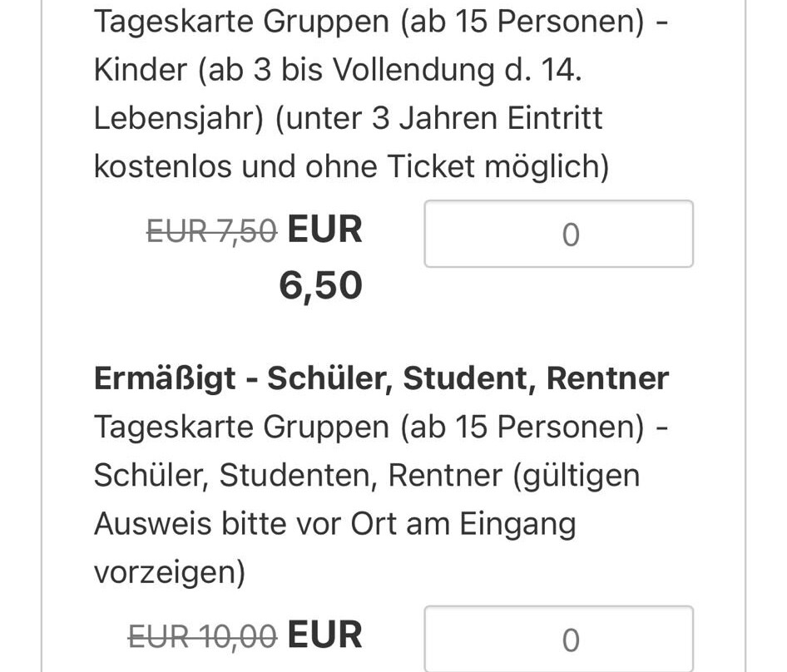787x672 pixels.
Task: Click the text kostenlos und ohne Ticket möglich
Action: [x=351, y=166]
